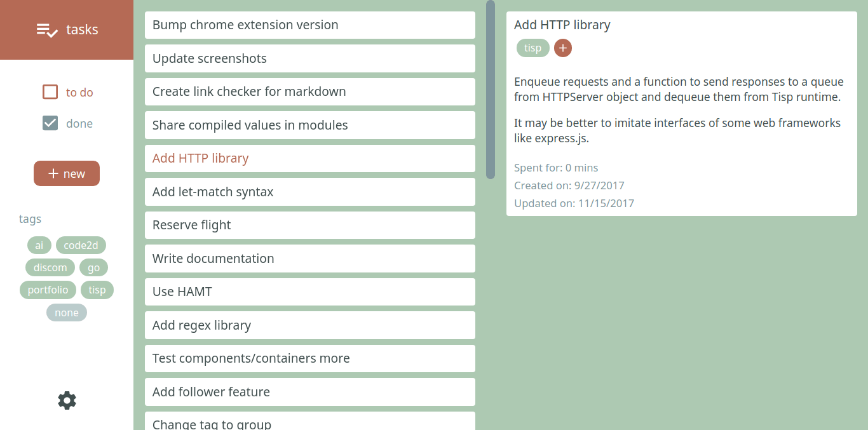
Task: Filter by the ai tag
Action: 39,245
